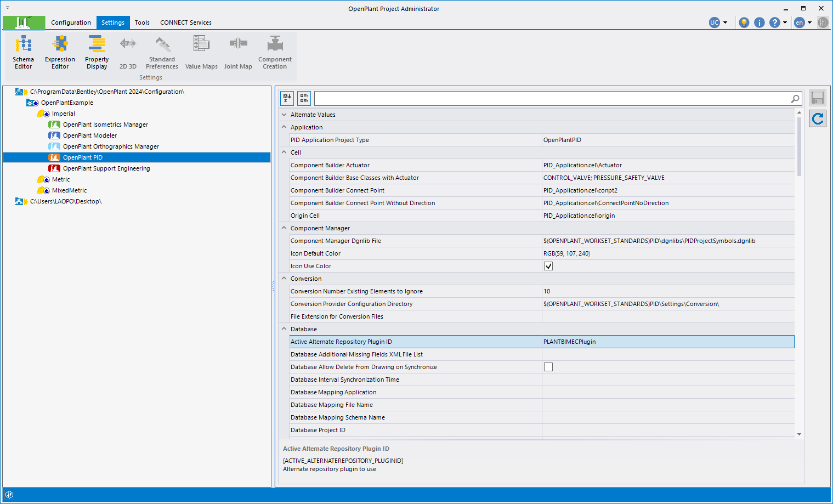Click the property search input field
The image size is (833, 504).
[x=551, y=99]
